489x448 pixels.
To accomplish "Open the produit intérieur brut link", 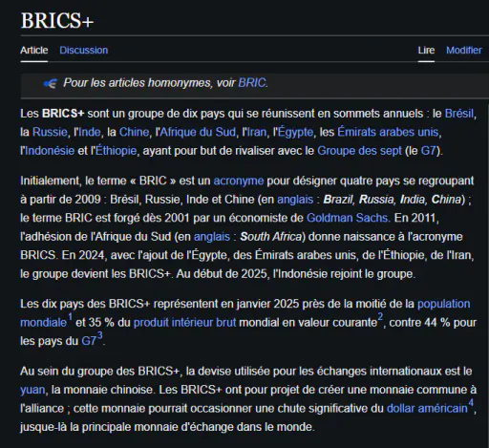I will (x=184, y=323).
